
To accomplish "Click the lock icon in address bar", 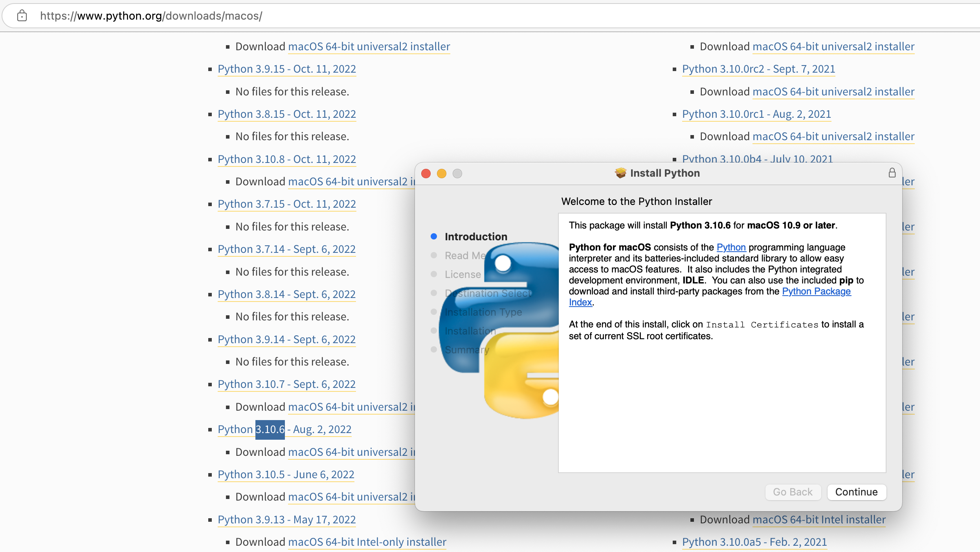I will pos(22,16).
